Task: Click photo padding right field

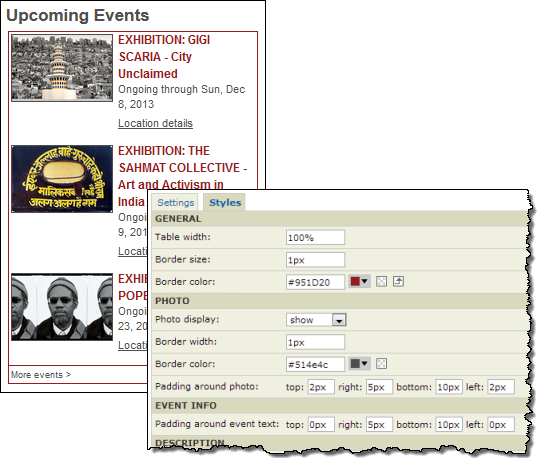Action: [x=379, y=387]
